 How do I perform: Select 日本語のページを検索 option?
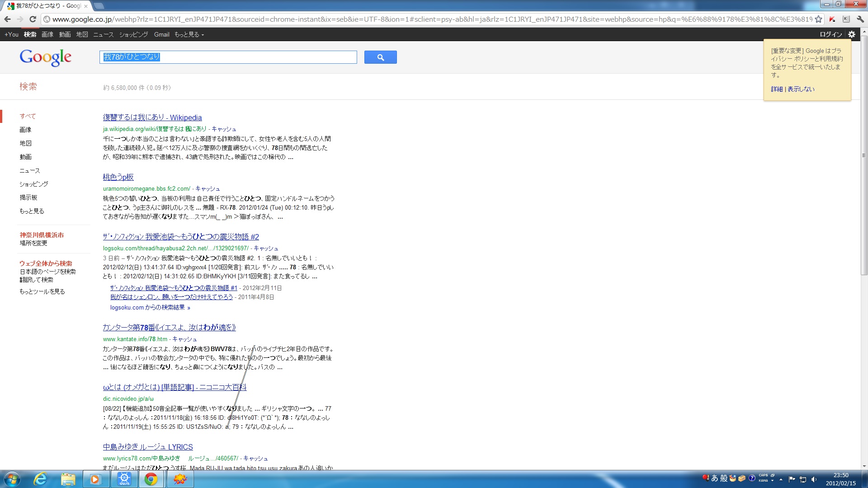point(47,272)
